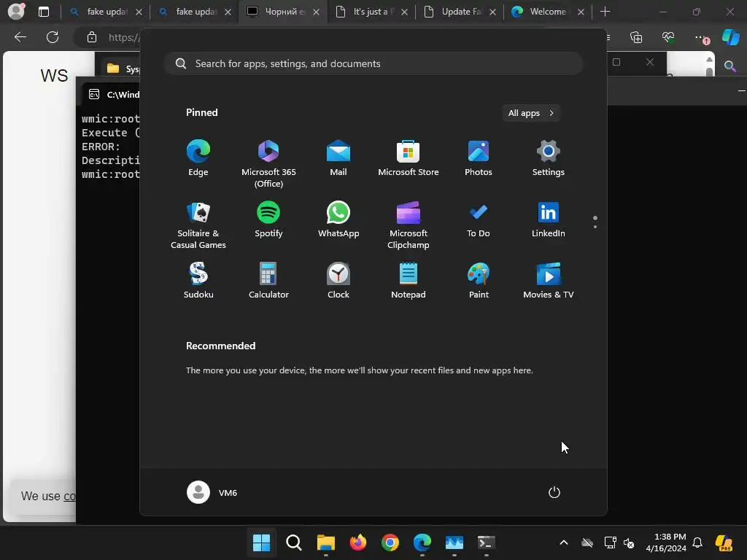Click Edge sidebar search icon
Screen dimensions: 747x560
[729, 66]
